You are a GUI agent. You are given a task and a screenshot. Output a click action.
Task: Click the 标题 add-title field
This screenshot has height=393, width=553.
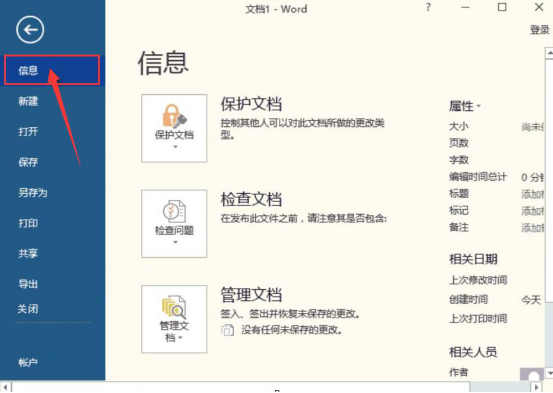click(533, 194)
